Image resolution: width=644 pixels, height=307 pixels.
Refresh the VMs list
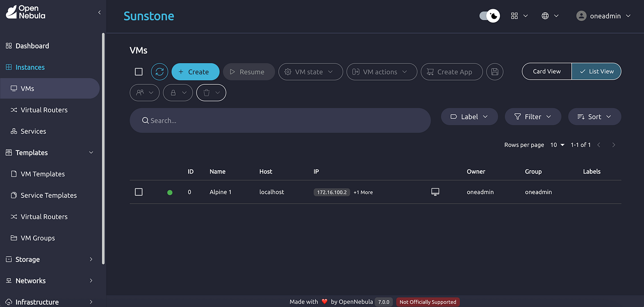click(160, 72)
